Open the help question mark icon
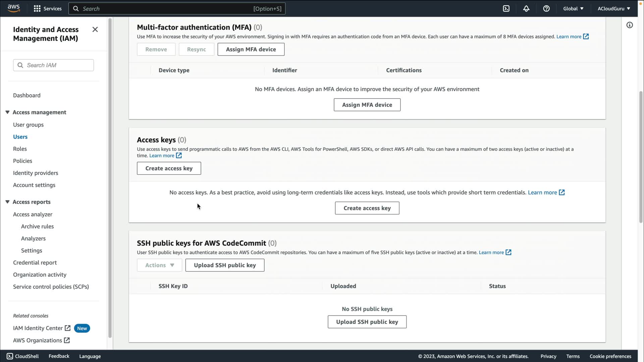Viewport: 644px width, 362px height. [x=546, y=9]
